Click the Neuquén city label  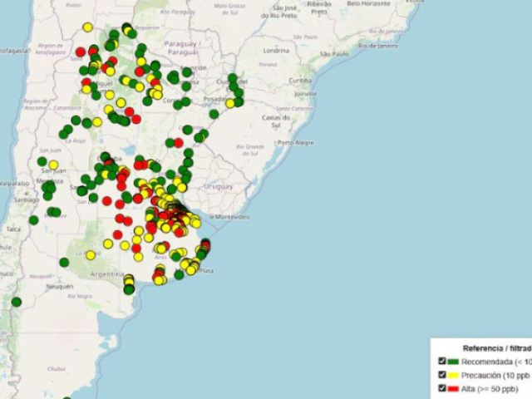tap(60, 287)
